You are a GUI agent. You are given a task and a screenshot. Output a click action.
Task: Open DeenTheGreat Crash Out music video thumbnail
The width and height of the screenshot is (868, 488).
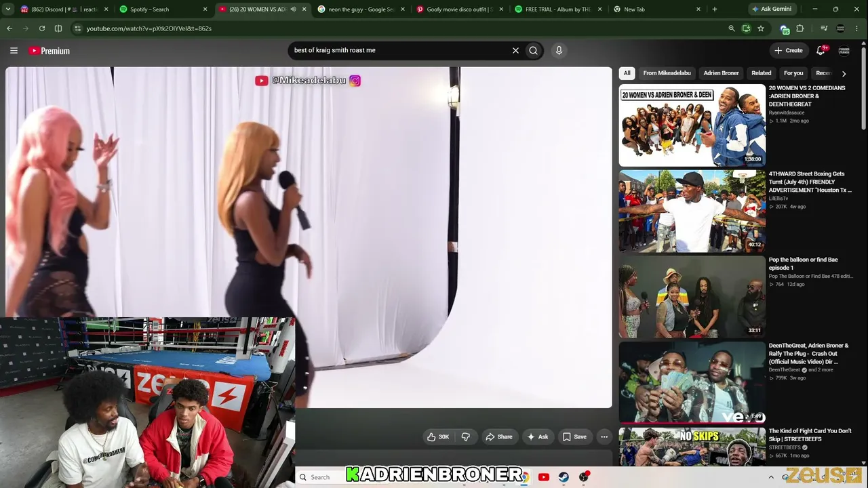[692, 382]
